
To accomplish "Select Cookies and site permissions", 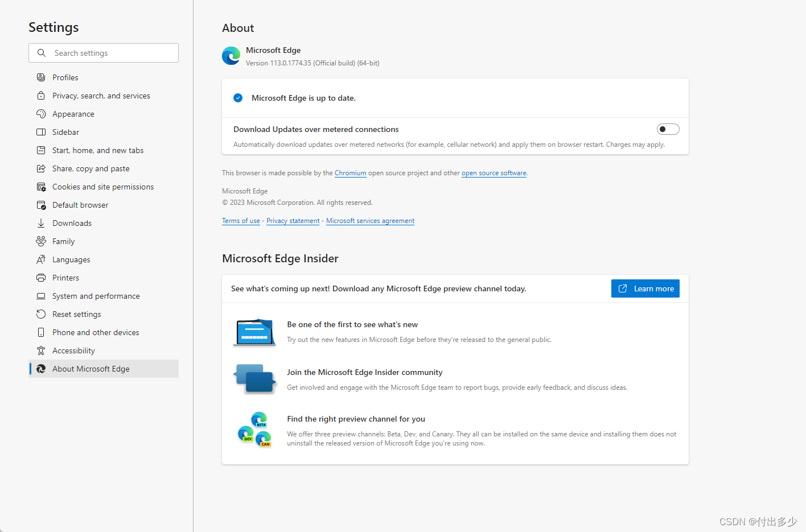I will click(104, 187).
